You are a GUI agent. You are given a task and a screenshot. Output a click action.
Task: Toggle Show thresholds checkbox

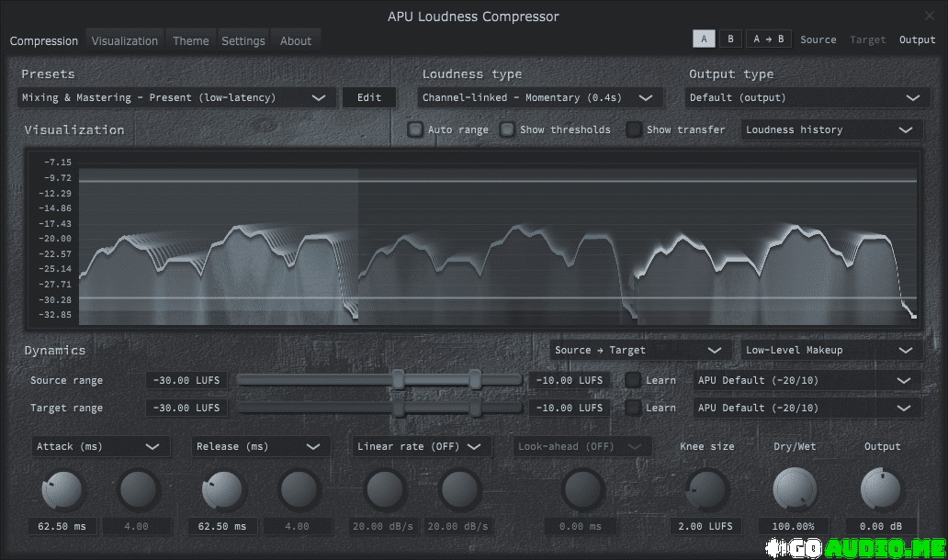(507, 129)
